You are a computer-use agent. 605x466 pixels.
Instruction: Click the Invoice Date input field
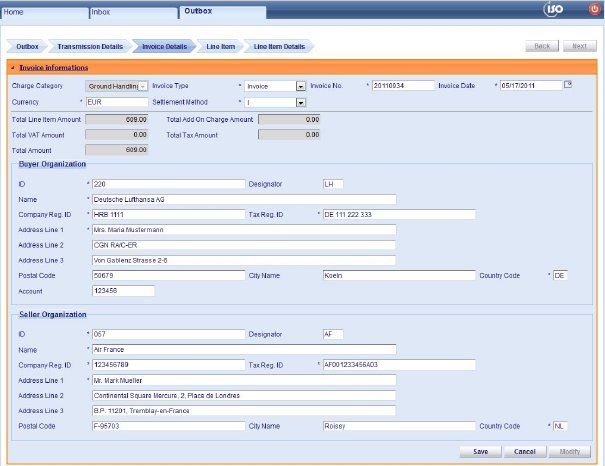[x=531, y=86]
